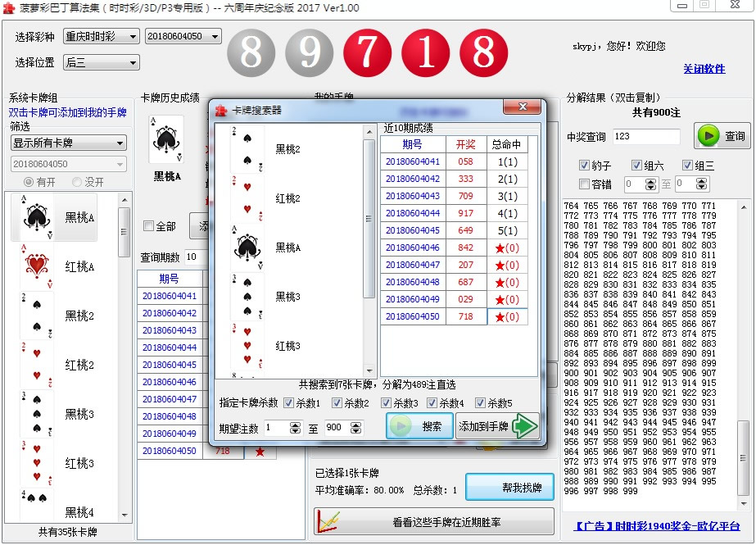Click the 黑桃3 card in the left list
The height and width of the screenshot is (545, 756).
point(37,414)
